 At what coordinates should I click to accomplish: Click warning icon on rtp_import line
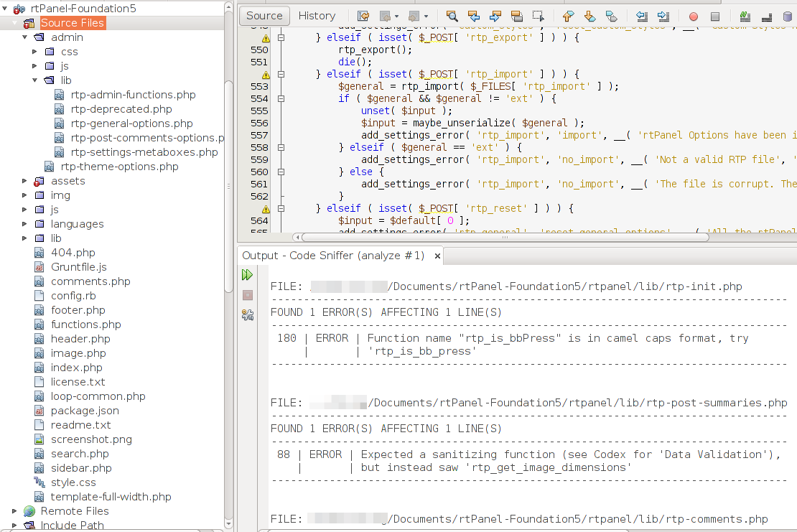coord(266,75)
